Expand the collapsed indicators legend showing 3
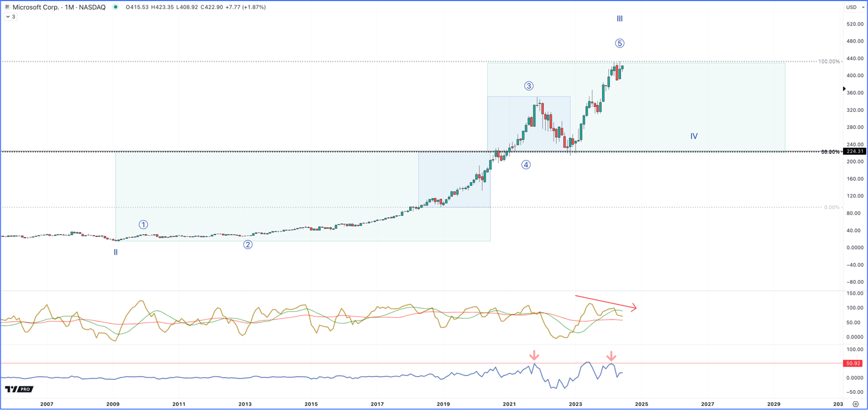 coord(10,17)
